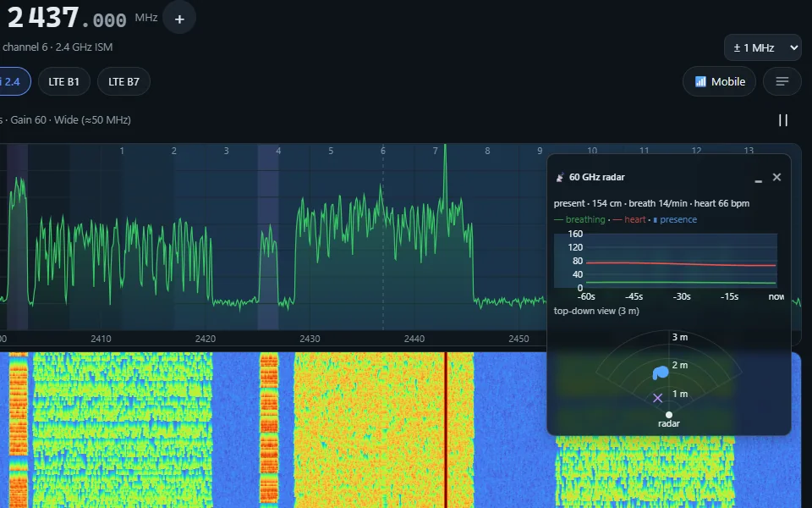812x508 pixels.
Task: Select the 2.4 band preset chip
Action: point(13,82)
